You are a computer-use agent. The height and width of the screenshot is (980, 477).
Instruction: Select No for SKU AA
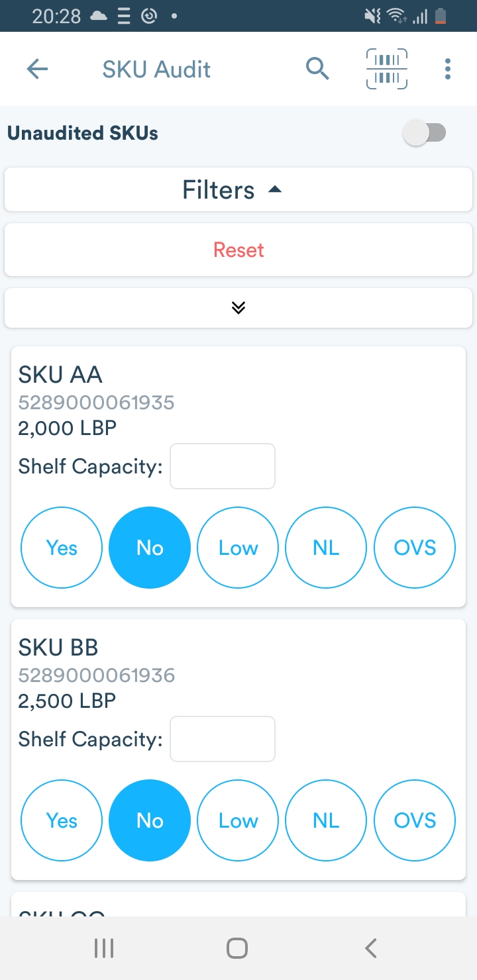[150, 548]
